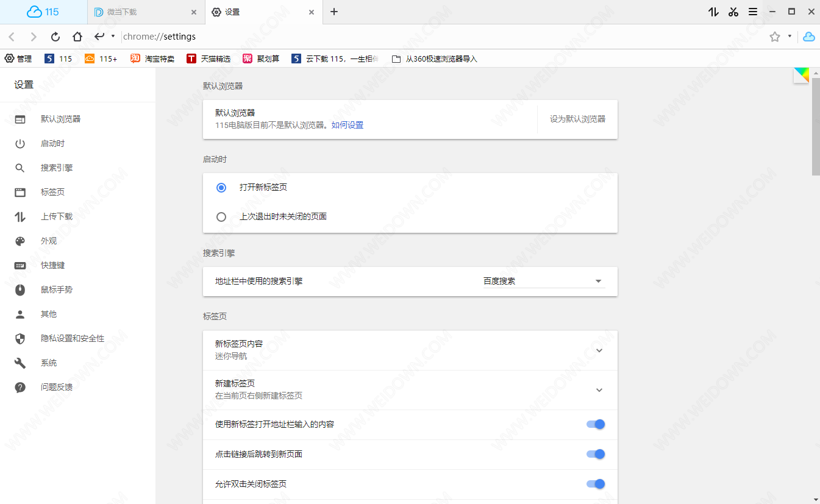The height and width of the screenshot is (504, 820).
Task: Click the 设置 heading in the sidebar
Action: 24,85
